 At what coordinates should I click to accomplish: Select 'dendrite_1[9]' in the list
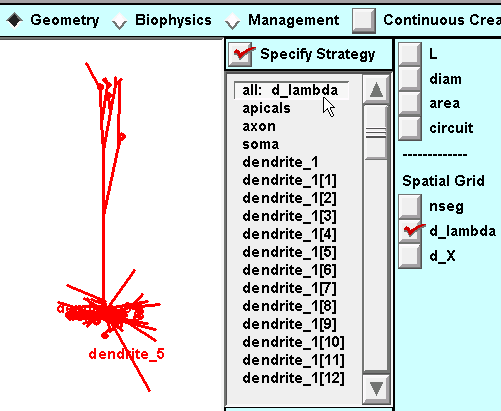[289, 324]
